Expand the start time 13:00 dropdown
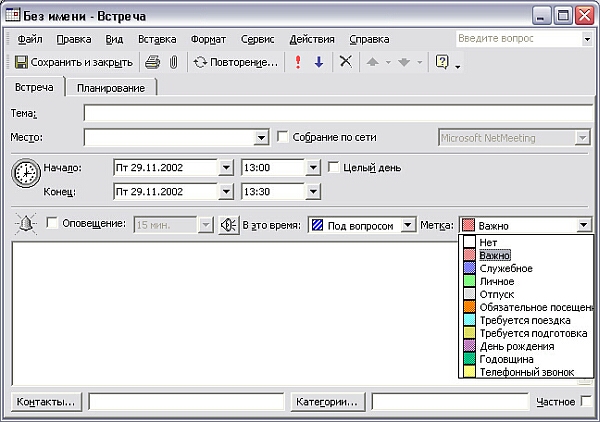The height and width of the screenshot is (422, 600). [x=313, y=167]
